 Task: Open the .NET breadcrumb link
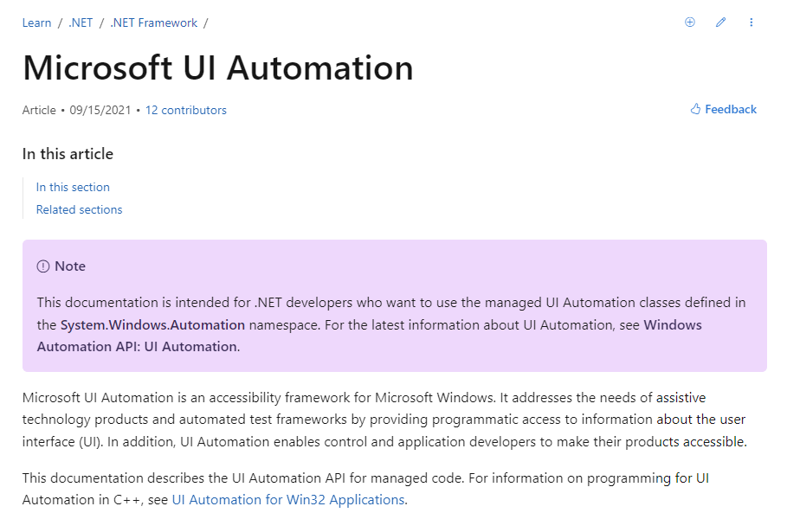click(x=80, y=22)
